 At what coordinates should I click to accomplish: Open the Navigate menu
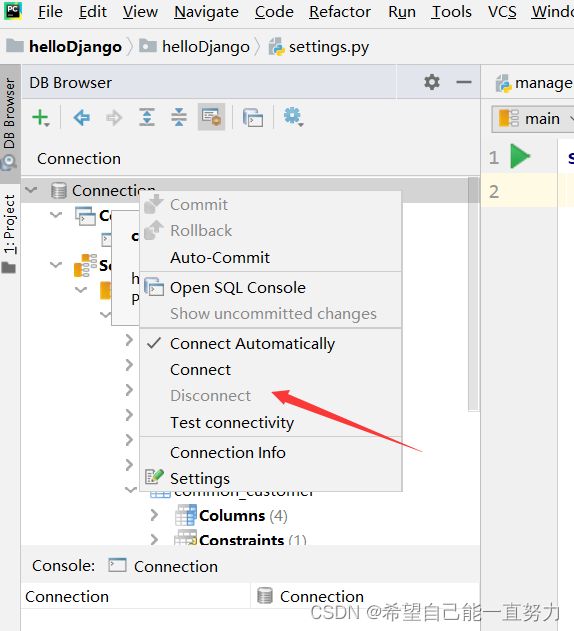point(206,11)
